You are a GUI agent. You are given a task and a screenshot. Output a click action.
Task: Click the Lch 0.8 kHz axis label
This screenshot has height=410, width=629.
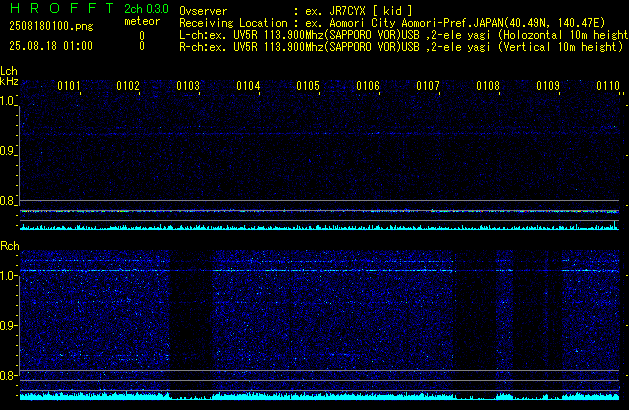click(x=8, y=201)
